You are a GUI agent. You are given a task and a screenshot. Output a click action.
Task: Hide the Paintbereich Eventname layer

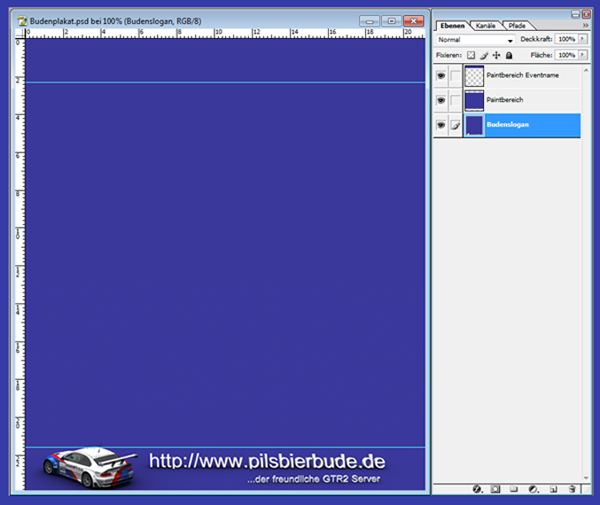[441, 76]
